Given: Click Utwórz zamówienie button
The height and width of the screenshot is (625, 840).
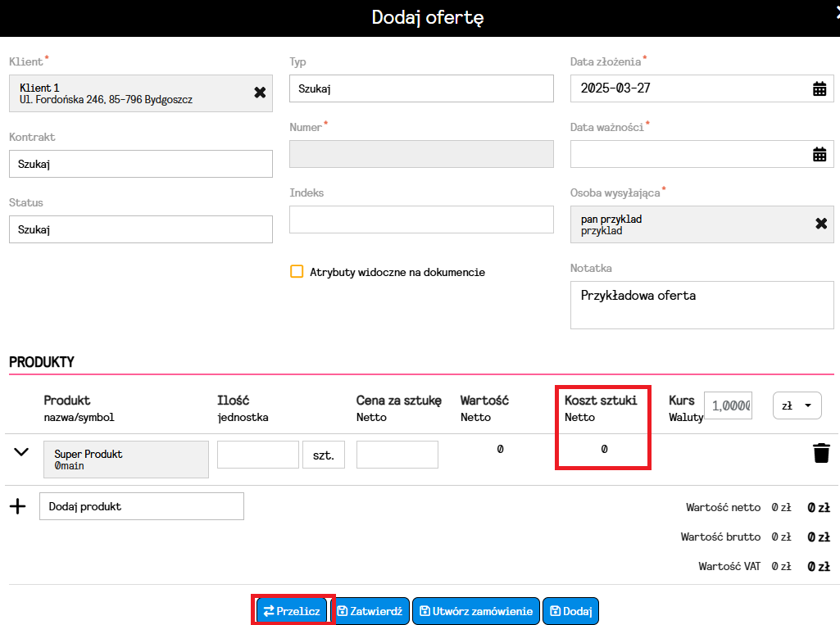Looking at the screenshot, I should point(475,611).
